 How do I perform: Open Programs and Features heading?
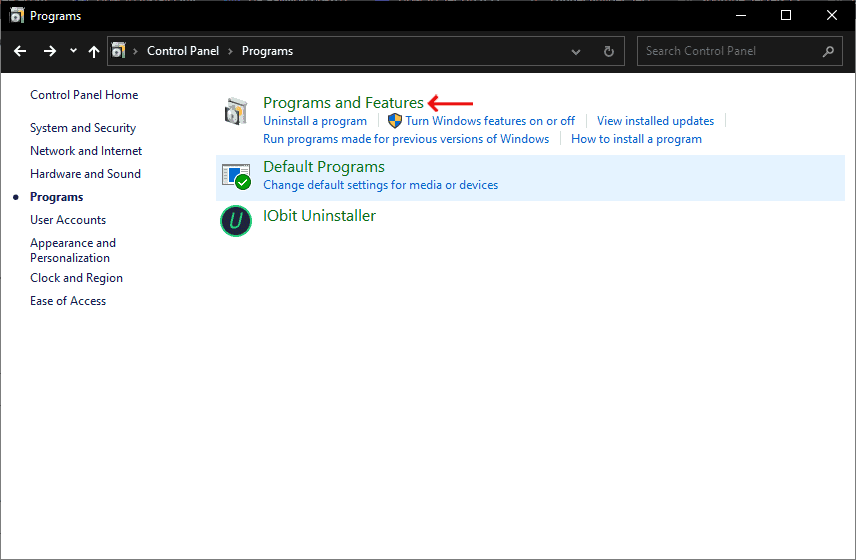pos(343,103)
